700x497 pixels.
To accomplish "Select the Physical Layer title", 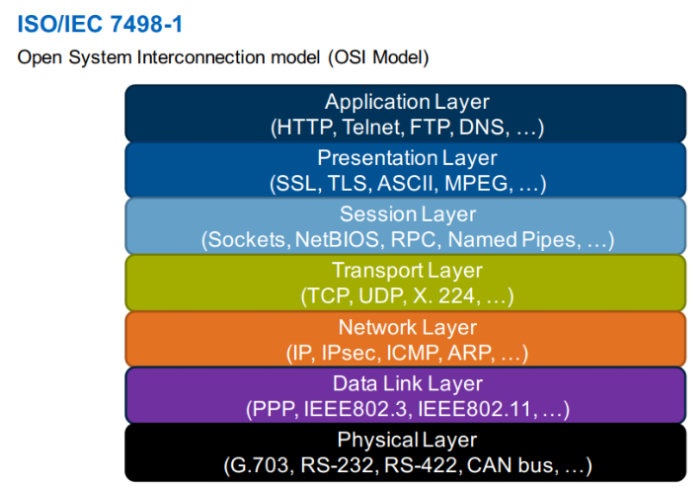I will 407,440.
